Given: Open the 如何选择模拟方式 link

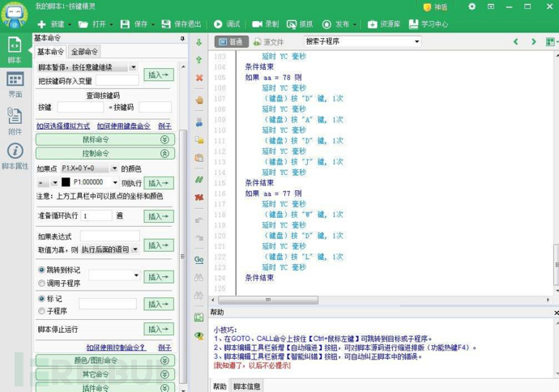Looking at the screenshot, I should (63, 126).
